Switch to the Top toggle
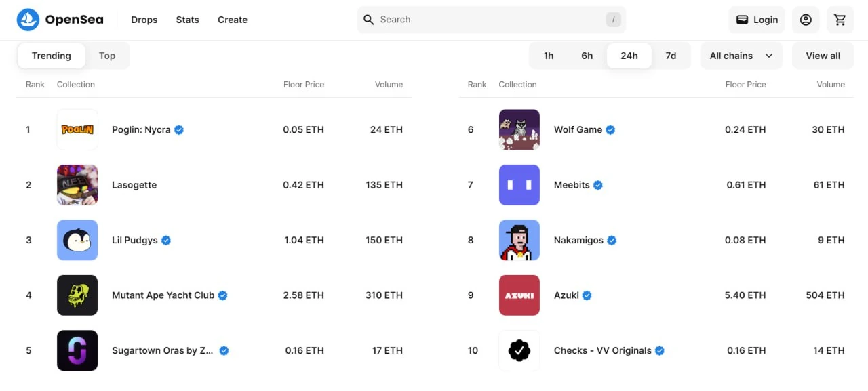Image resolution: width=868 pixels, height=391 pixels. [x=107, y=56]
